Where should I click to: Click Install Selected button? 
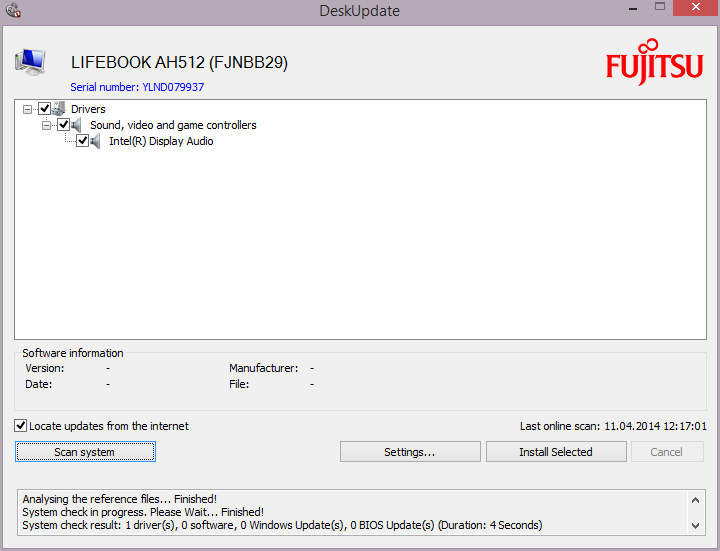coord(556,452)
